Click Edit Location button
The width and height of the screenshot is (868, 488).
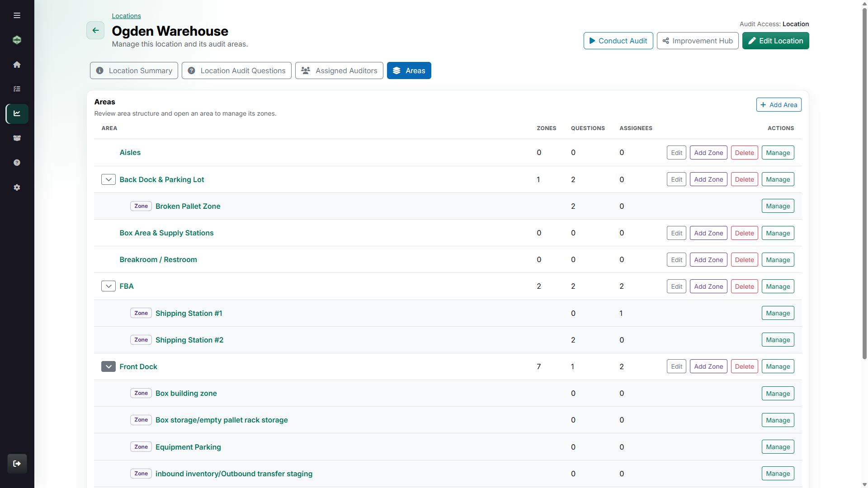coord(775,41)
